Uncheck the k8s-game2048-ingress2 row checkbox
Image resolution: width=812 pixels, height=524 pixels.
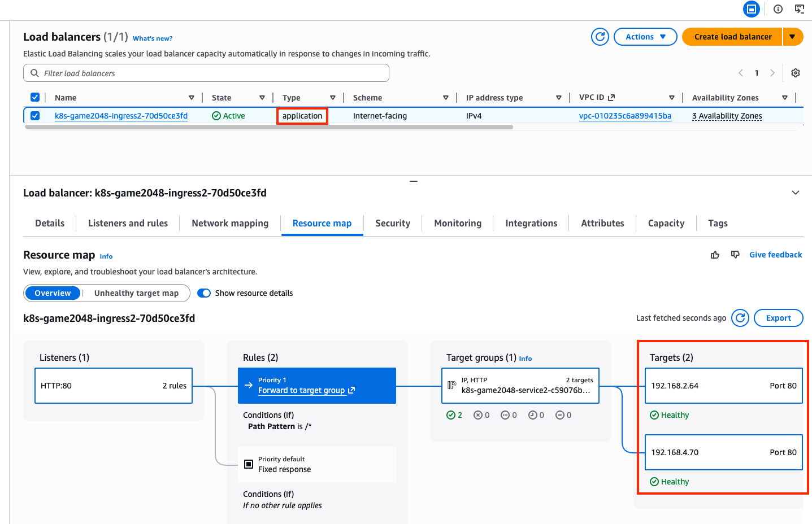[x=35, y=116]
